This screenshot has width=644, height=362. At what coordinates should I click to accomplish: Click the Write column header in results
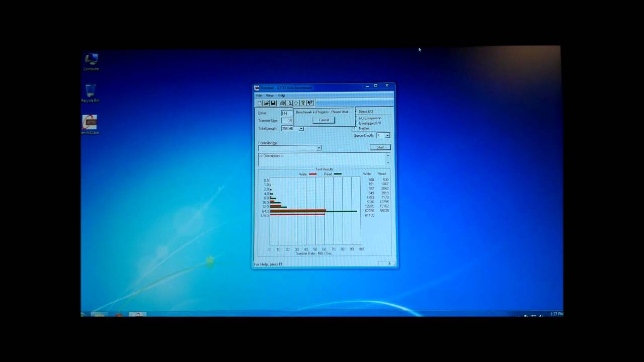(x=367, y=174)
